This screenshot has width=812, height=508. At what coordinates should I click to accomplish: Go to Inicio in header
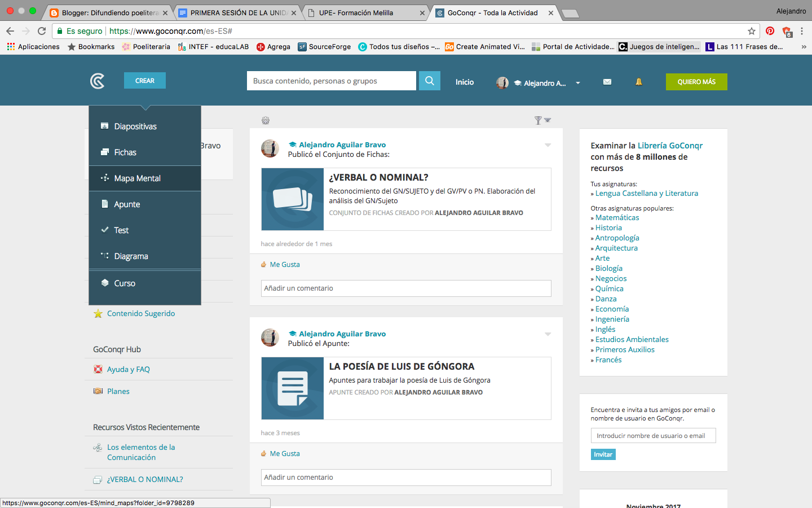tap(465, 82)
